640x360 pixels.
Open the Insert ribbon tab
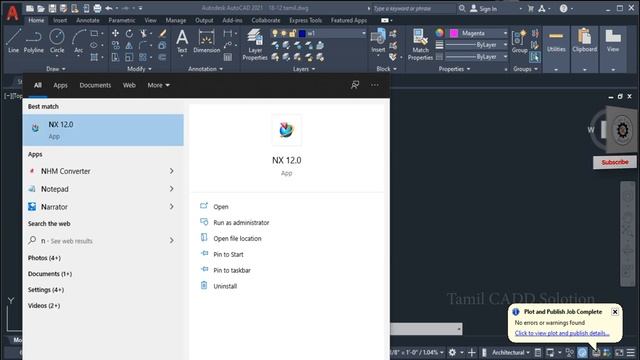[60, 20]
